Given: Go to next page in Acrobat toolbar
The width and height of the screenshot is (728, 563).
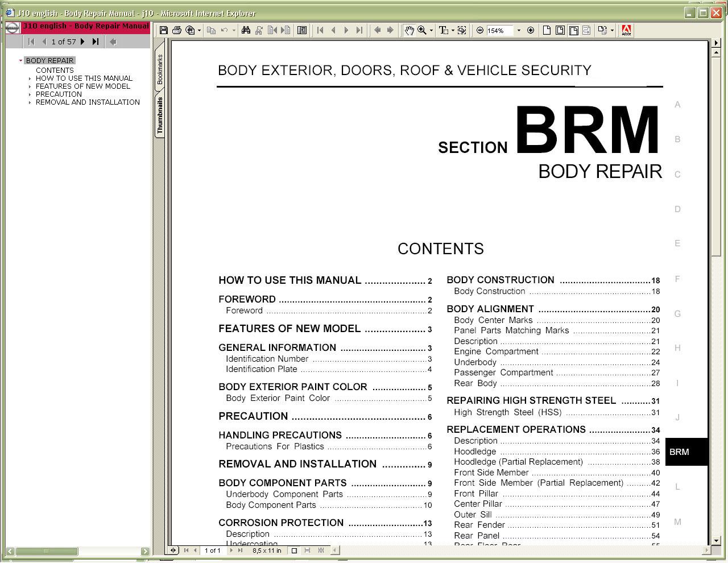Looking at the screenshot, I should (x=346, y=30).
